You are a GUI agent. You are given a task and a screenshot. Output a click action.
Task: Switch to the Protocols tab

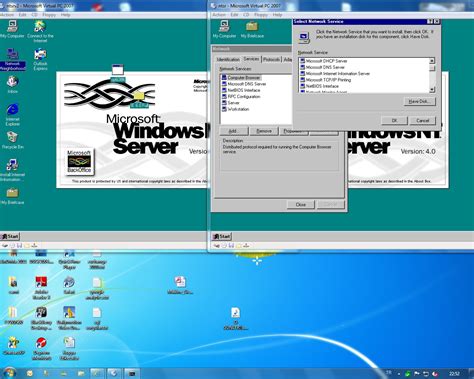pos(271,59)
